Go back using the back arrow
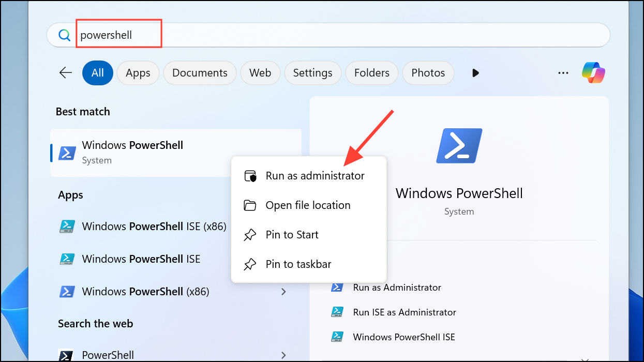The image size is (644, 362). [65, 72]
